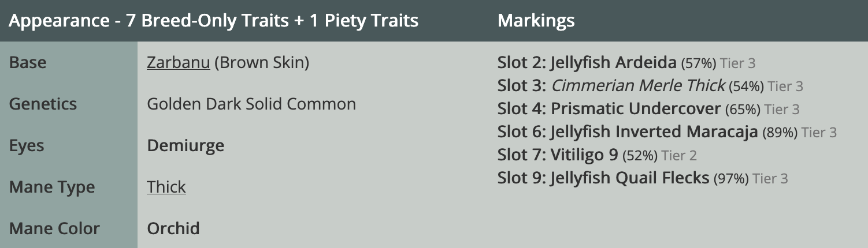Image resolution: width=868 pixels, height=248 pixels.
Task: Click the Mane Type row label
Action: pos(52,187)
